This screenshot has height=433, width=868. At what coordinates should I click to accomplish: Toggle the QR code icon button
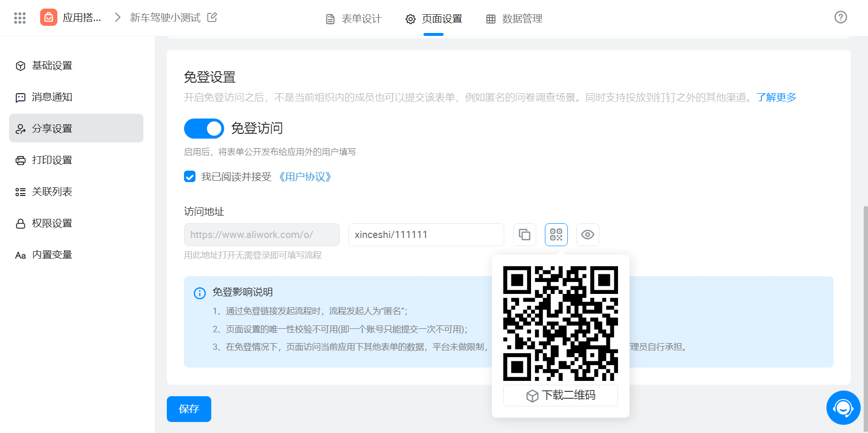pyautogui.click(x=556, y=235)
